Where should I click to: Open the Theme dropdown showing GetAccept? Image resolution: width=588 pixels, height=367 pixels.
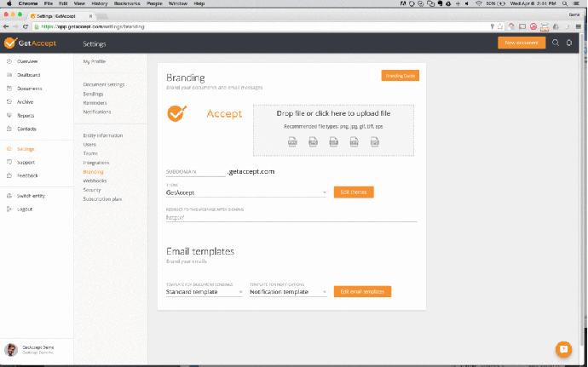246,192
